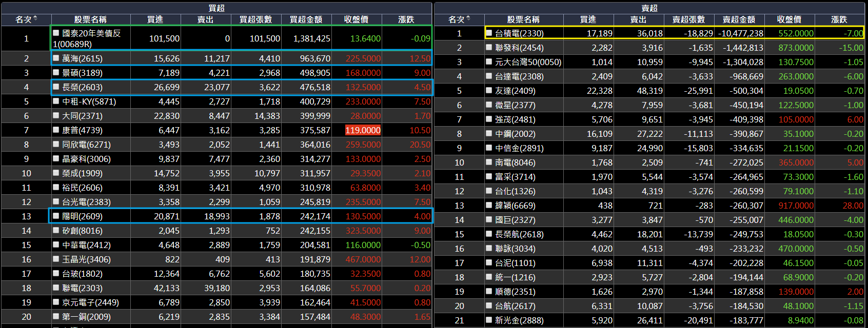Check the 中租-KY(5871) row checkbox
868x328 pixels.
pos(57,101)
